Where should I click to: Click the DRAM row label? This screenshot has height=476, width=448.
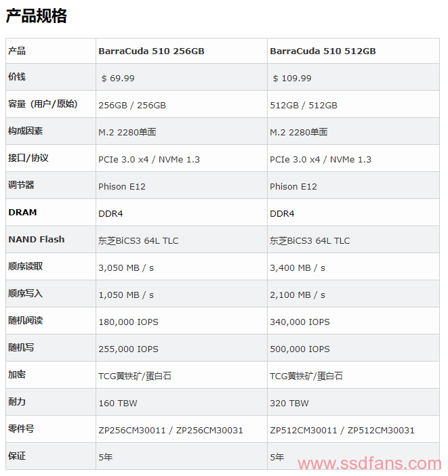pos(22,212)
